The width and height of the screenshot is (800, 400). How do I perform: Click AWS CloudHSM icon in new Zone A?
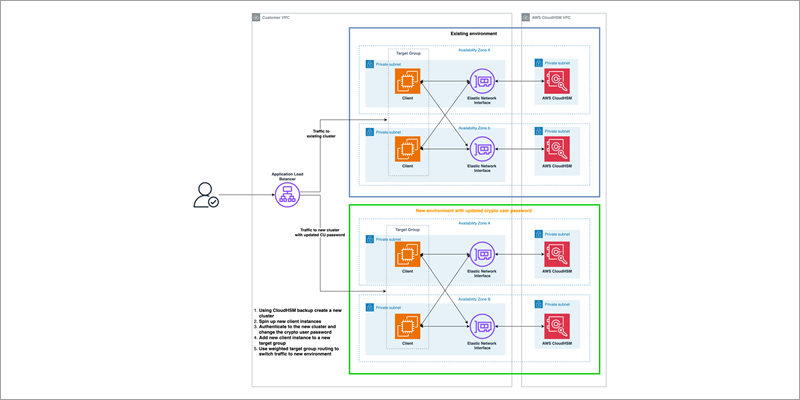(557, 254)
